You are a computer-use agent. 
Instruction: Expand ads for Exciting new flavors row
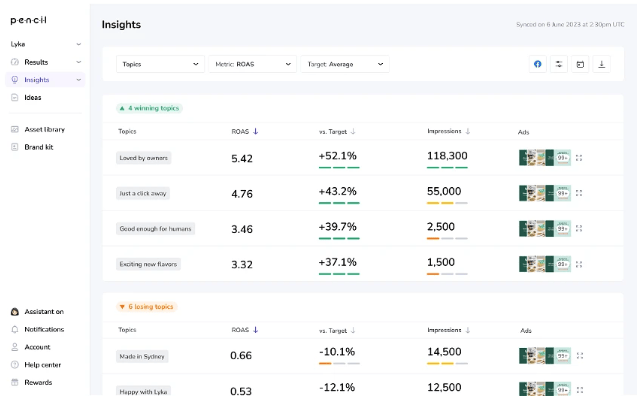pos(579,264)
